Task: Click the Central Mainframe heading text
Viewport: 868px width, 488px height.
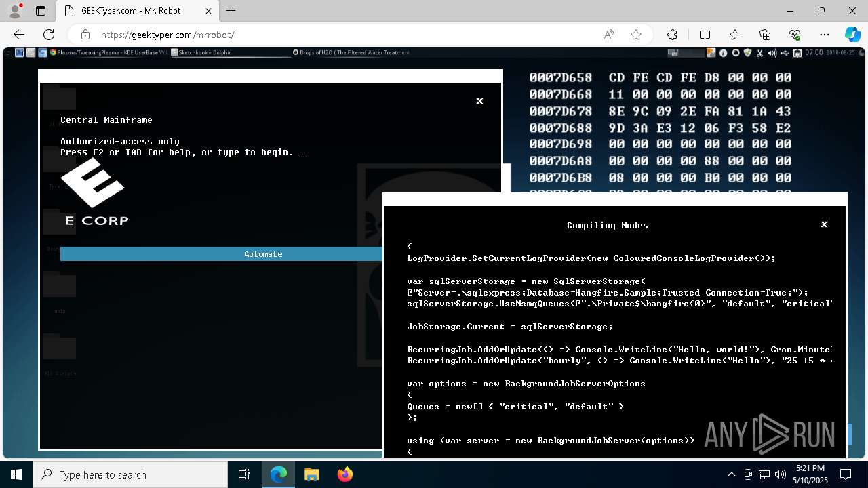Action: [x=106, y=120]
